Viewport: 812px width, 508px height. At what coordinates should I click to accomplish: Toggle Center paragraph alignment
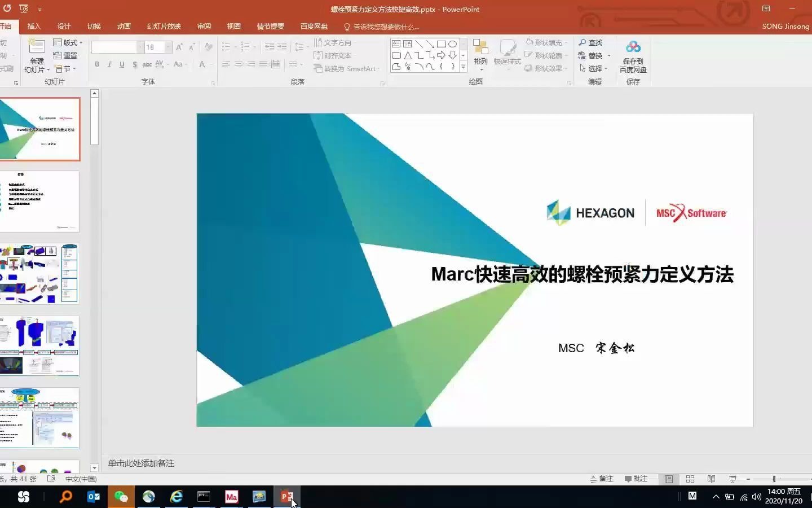[239, 64]
